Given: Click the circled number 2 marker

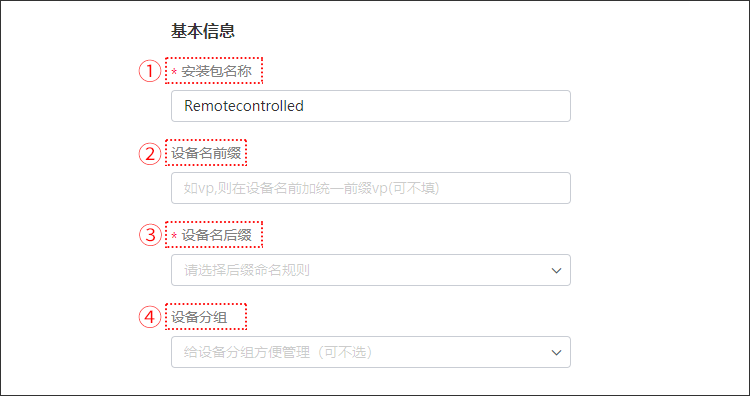Looking at the screenshot, I should (150, 154).
